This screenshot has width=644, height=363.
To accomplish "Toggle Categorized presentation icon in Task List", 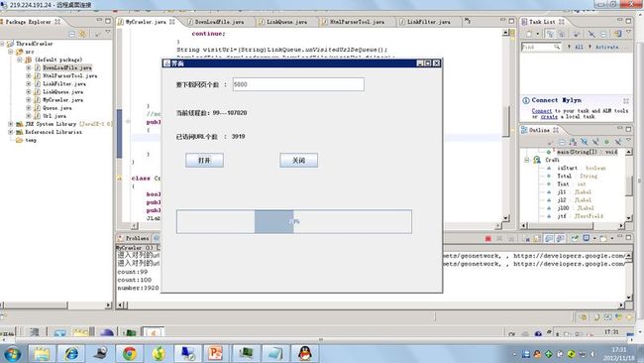I will pyautogui.click(x=550, y=34).
